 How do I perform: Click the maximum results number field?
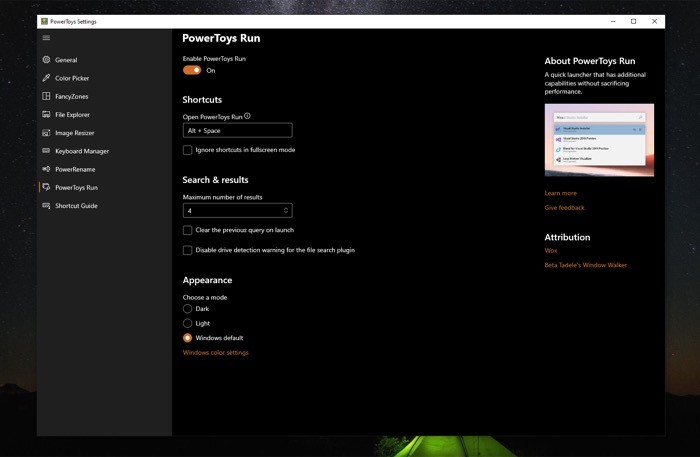238,210
